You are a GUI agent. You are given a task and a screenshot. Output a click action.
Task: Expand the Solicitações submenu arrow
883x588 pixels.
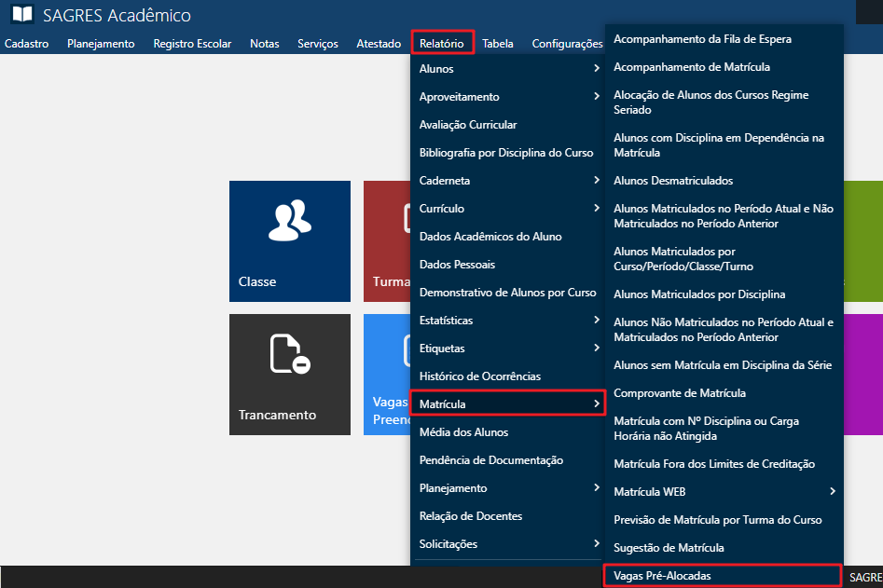click(597, 543)
